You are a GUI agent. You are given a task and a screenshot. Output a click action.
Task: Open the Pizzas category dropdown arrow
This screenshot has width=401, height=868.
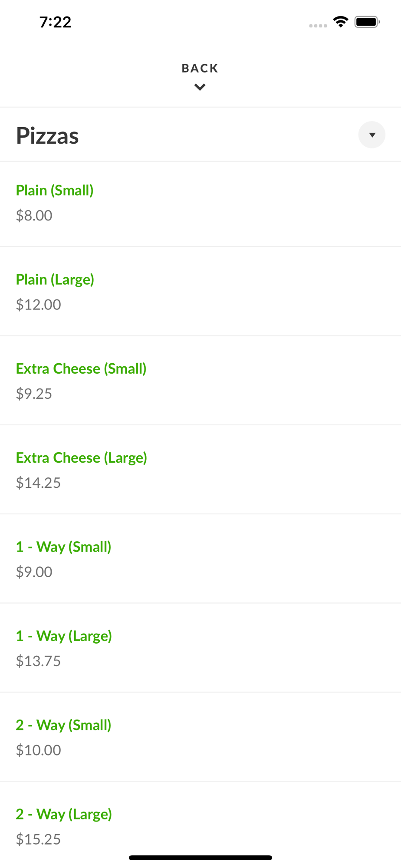pyautogui.click(x=371, y=135)
